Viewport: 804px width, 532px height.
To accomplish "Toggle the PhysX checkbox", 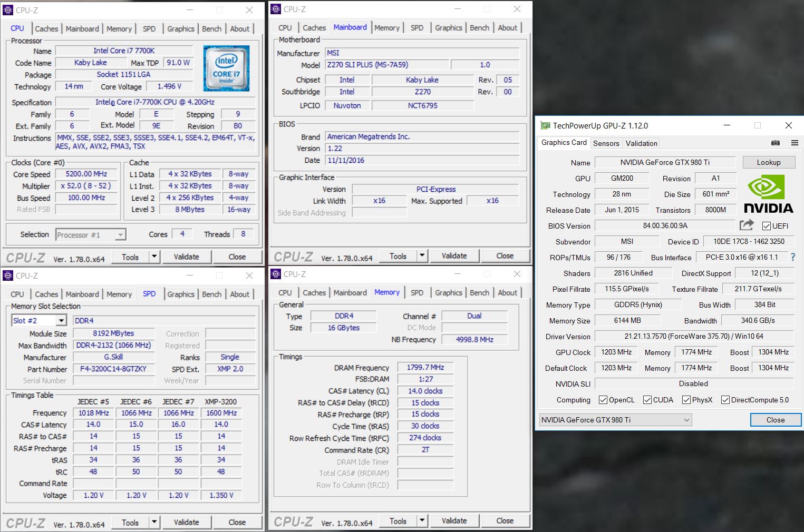I will pyautogui.click(x=686, y=400).
